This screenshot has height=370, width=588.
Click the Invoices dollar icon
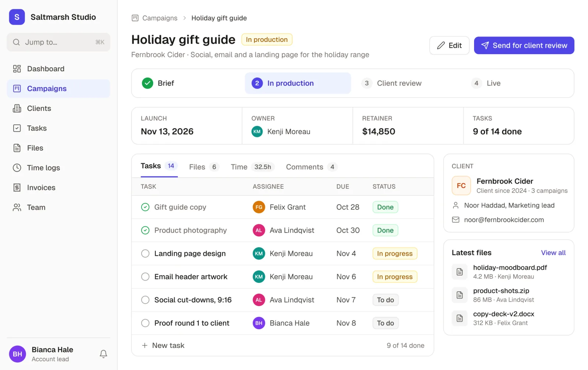point(17,187)
